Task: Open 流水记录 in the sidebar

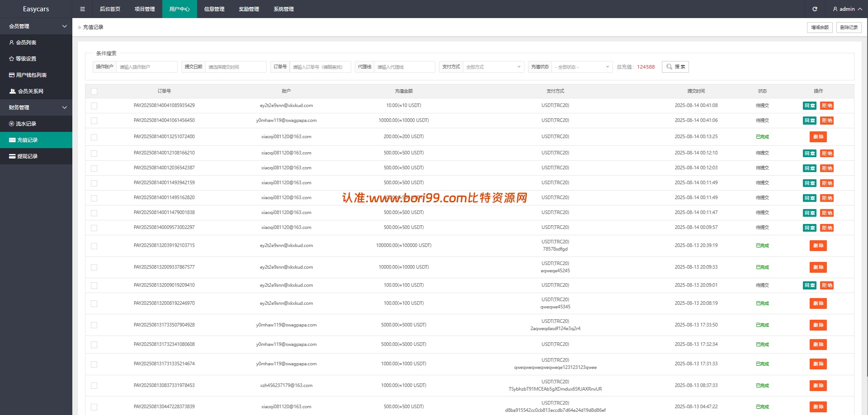Action: pos(36,124)
